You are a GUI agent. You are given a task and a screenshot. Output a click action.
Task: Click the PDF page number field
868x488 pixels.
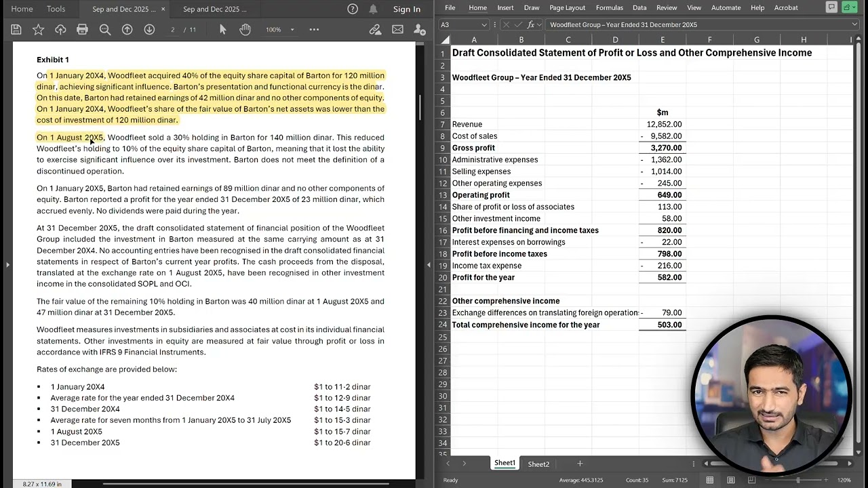[x=173, y=30]
